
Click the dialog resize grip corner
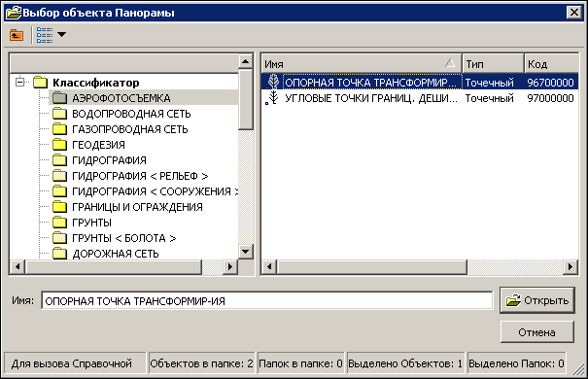point(579,369)
